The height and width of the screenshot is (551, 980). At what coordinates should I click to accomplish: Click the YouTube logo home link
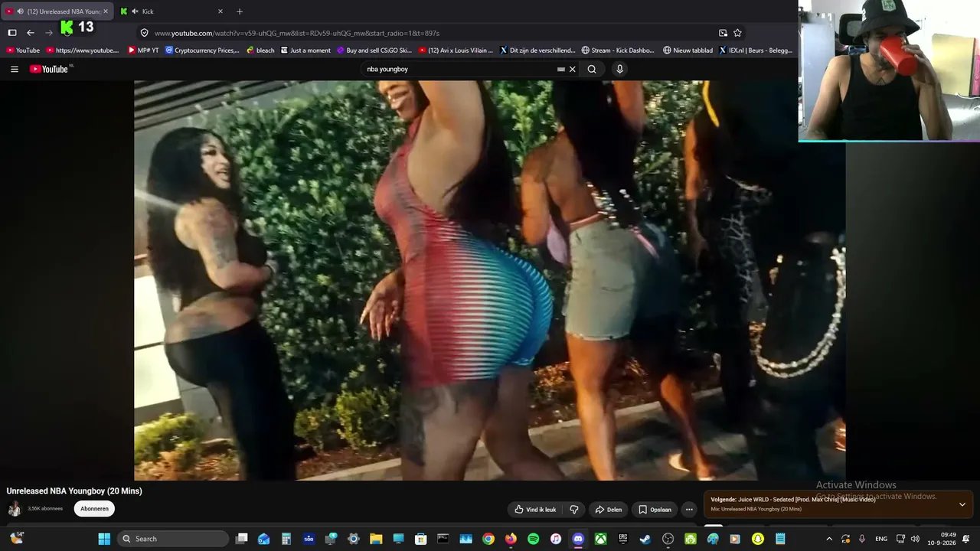coord(50,69)
